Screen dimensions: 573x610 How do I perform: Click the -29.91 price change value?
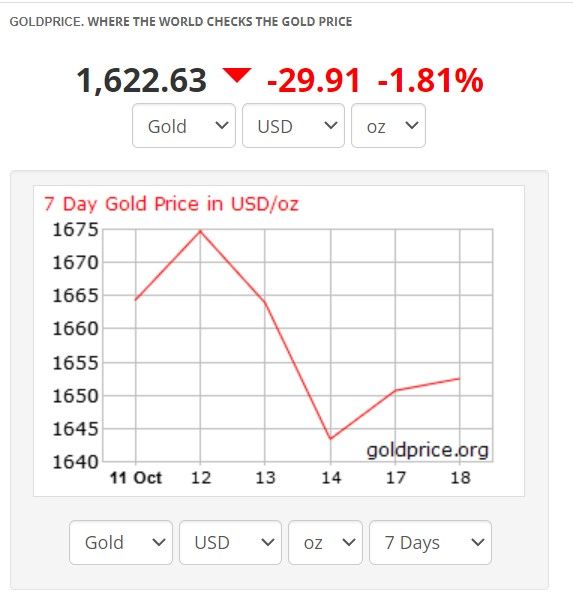314,81
